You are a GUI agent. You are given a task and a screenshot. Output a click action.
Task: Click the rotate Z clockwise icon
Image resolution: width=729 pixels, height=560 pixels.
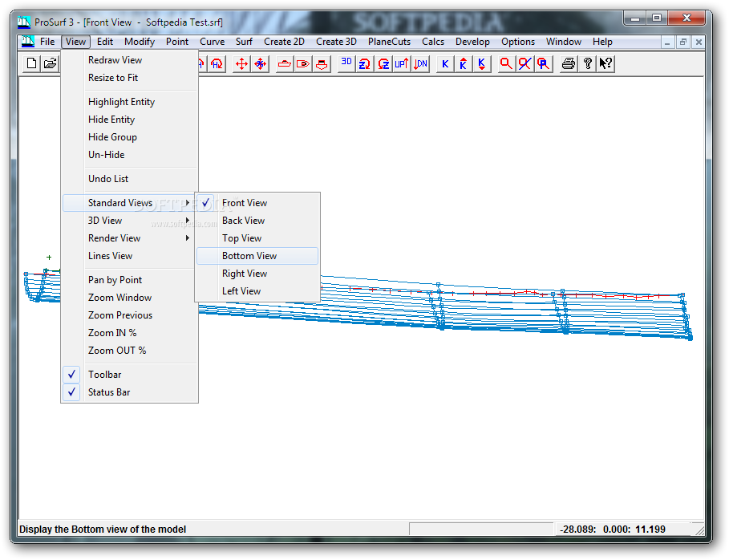click(365, 63)
